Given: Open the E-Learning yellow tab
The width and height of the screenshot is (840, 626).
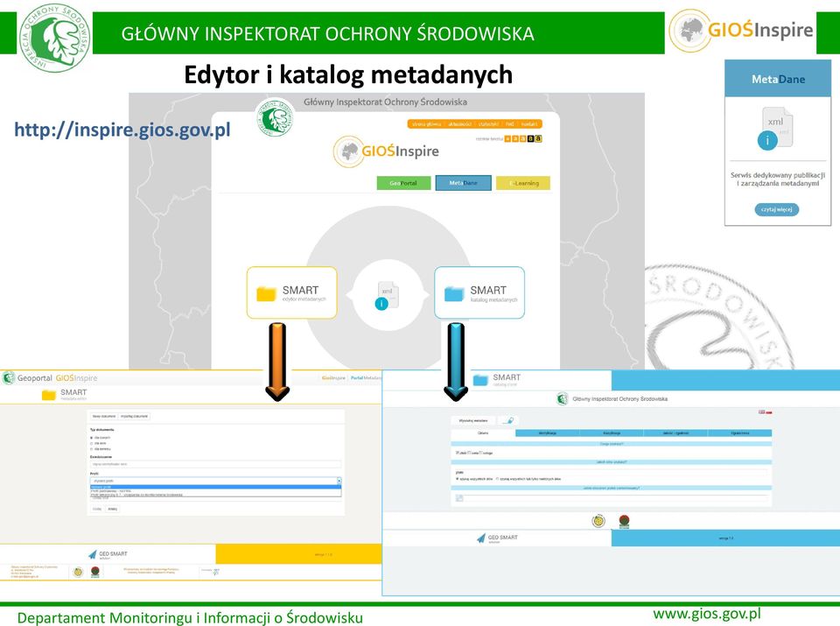Looking at the screenshot, I should tap(523, 183).
